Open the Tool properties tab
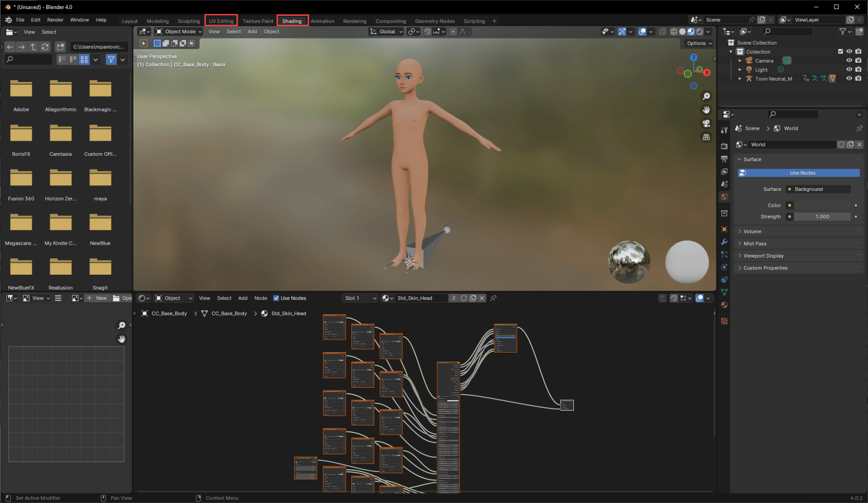868x503 pixels. (724, 130)
